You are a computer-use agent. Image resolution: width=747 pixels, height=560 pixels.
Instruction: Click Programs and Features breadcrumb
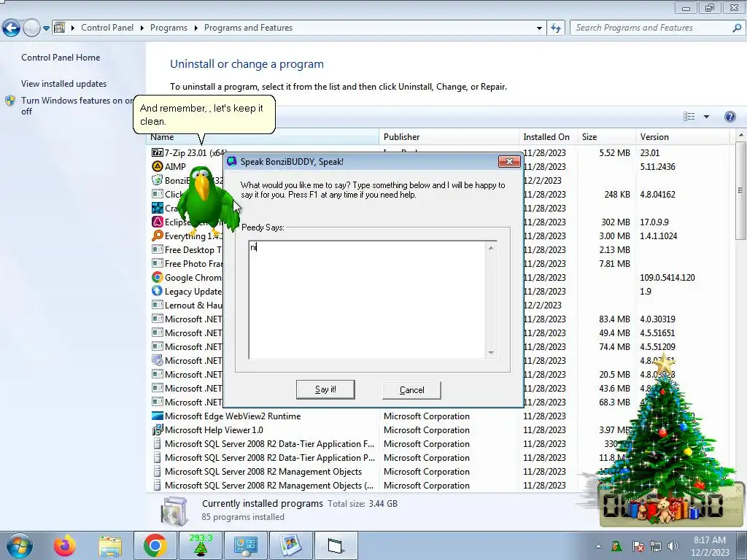[x=248, y=28]
